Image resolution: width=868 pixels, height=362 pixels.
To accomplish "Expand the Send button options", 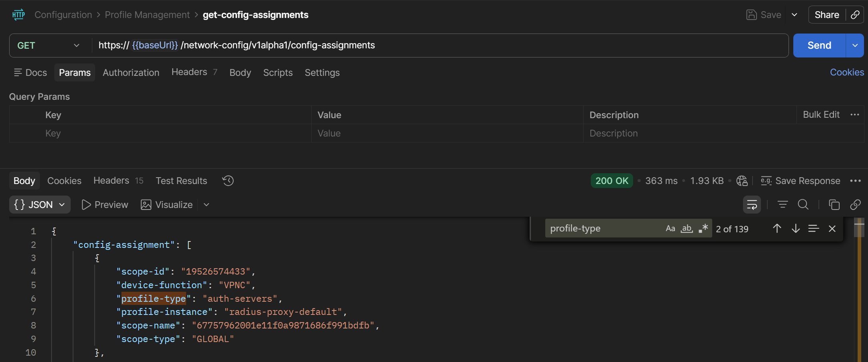I will click(854, 45).
